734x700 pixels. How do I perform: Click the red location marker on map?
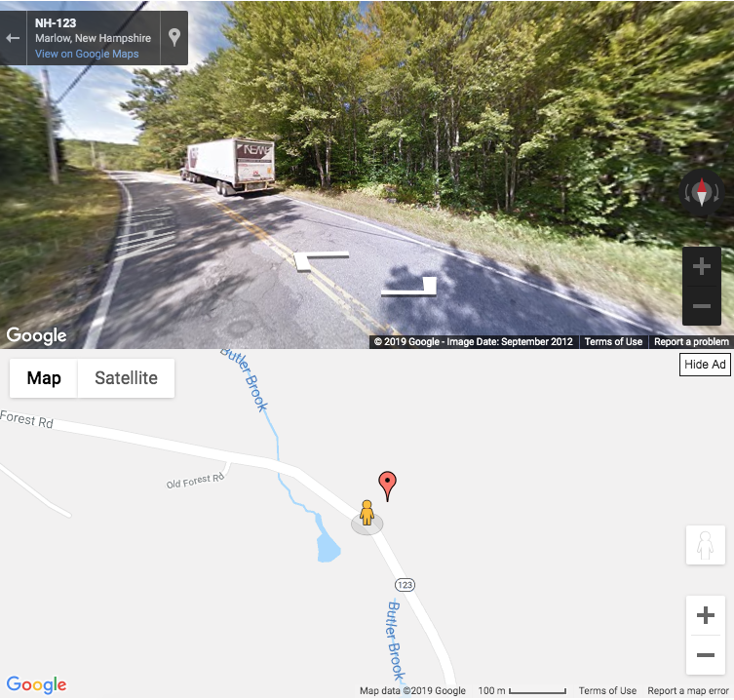click(x=387, y=486)
